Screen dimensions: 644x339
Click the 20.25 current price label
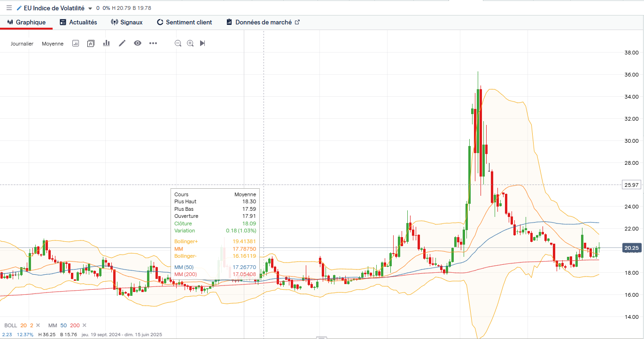point(631,248)
